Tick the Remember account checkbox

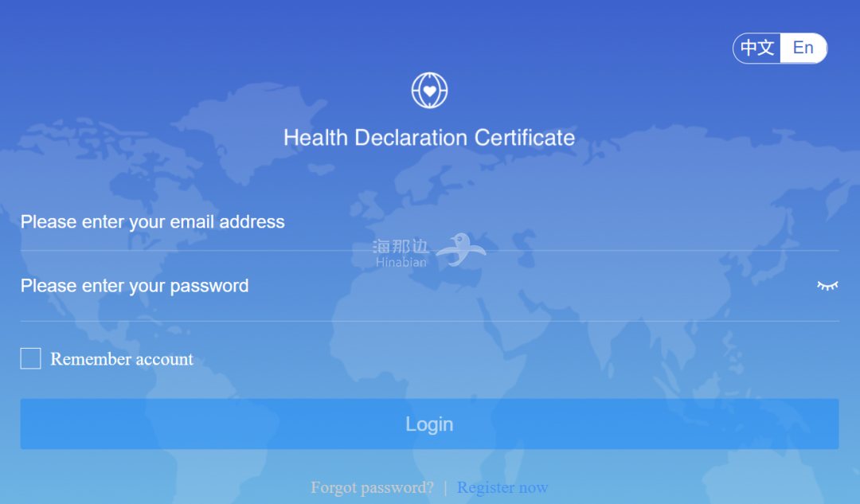[30, 359]
